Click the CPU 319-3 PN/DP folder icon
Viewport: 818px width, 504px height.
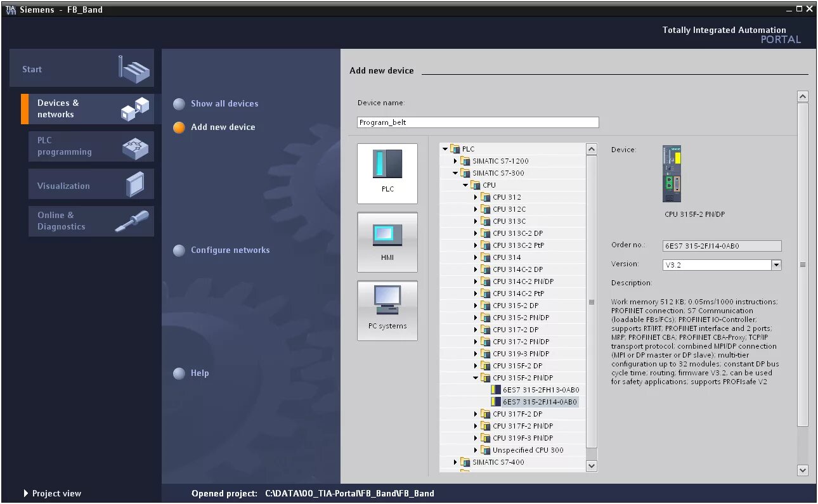pos(486,354)
